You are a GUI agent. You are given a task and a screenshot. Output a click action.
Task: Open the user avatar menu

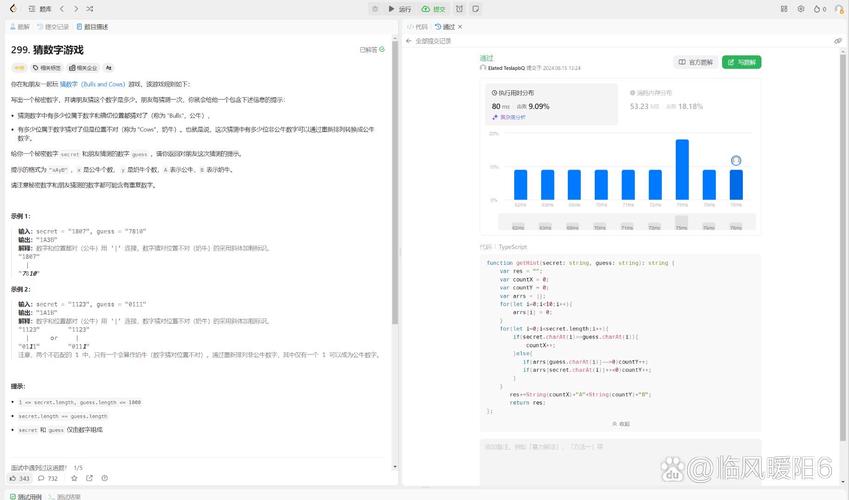(839, 9)
